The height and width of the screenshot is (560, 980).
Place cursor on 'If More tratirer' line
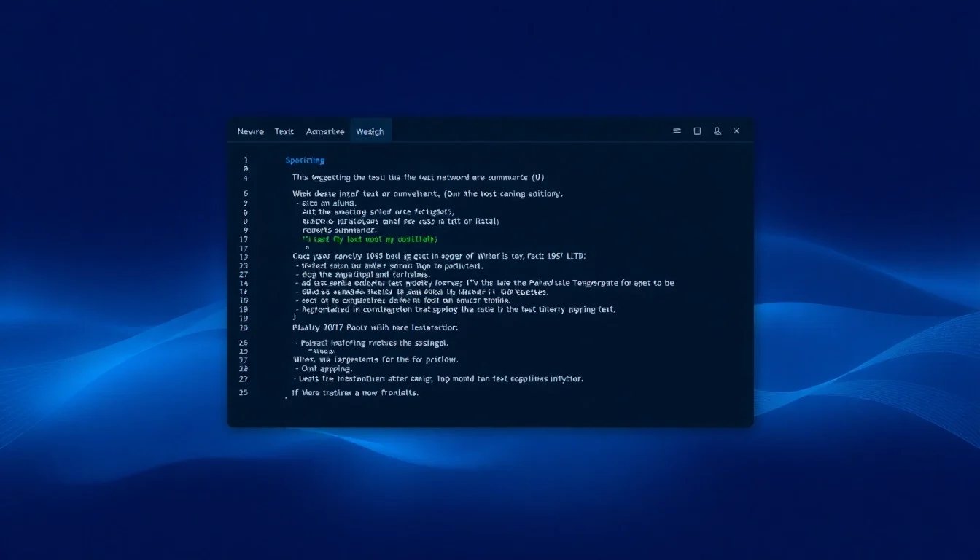(x=355, y=392)
